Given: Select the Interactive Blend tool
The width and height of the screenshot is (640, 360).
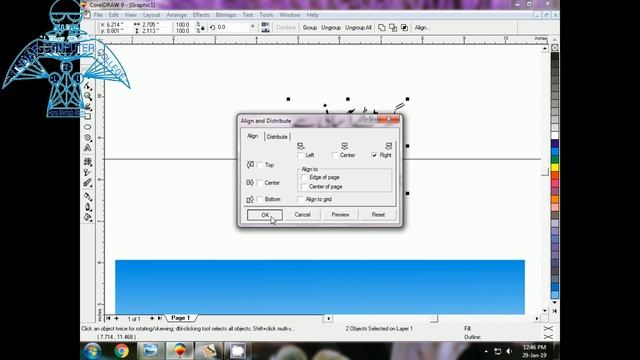Looking at the screenshot, I should [88, 183].
